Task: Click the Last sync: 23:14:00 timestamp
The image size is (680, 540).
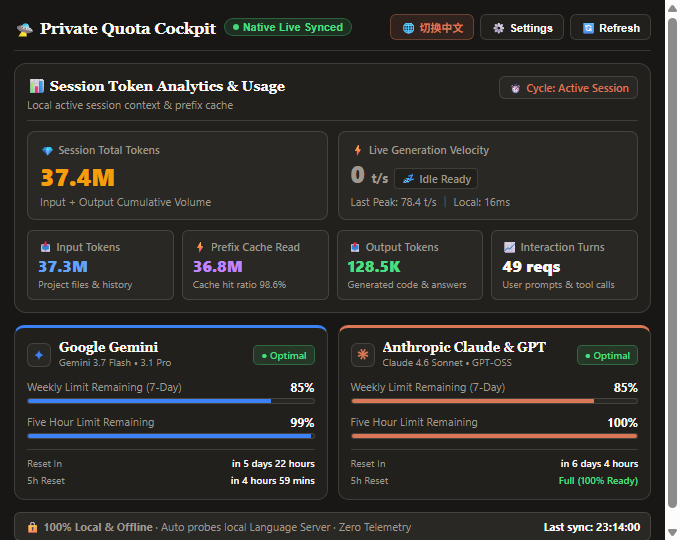Action: tap(592, 527)
